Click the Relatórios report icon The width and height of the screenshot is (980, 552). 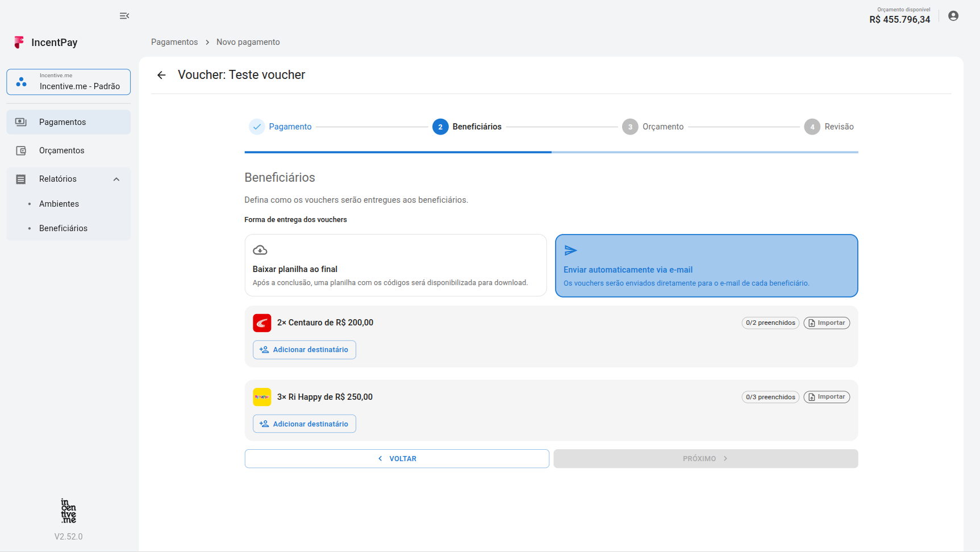[x=21, y=179]
